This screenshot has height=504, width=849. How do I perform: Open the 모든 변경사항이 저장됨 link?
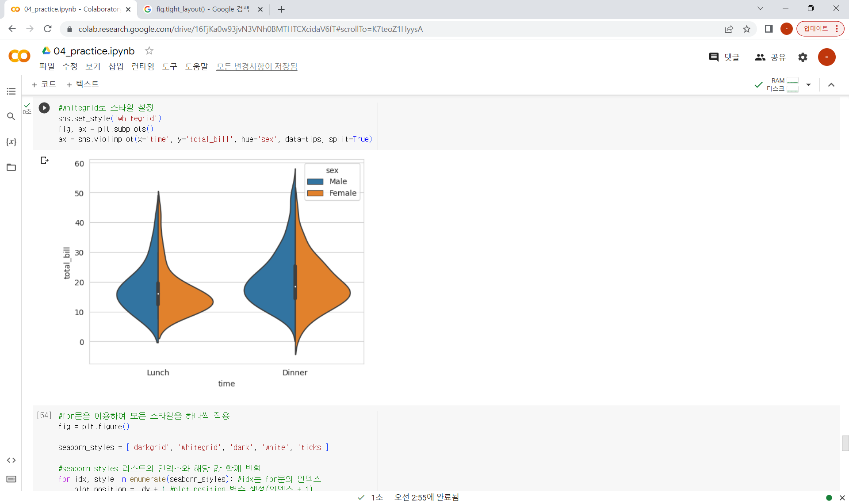256,67
